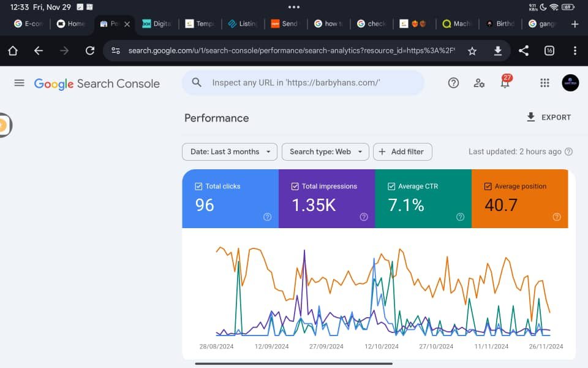The height and width of the screenshot is (368, 588).
Task: Disable the Average CTR metric checkbox
Action: (391, 186)
